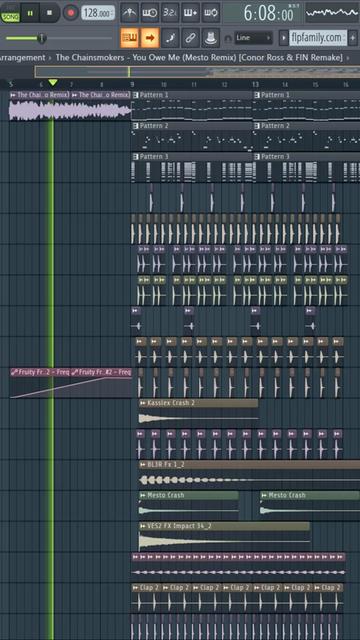Viewport: 360px width, 640px height.
Task: Select the VES2 FX Impact 34_2 clip
Action: pos(224,536)
